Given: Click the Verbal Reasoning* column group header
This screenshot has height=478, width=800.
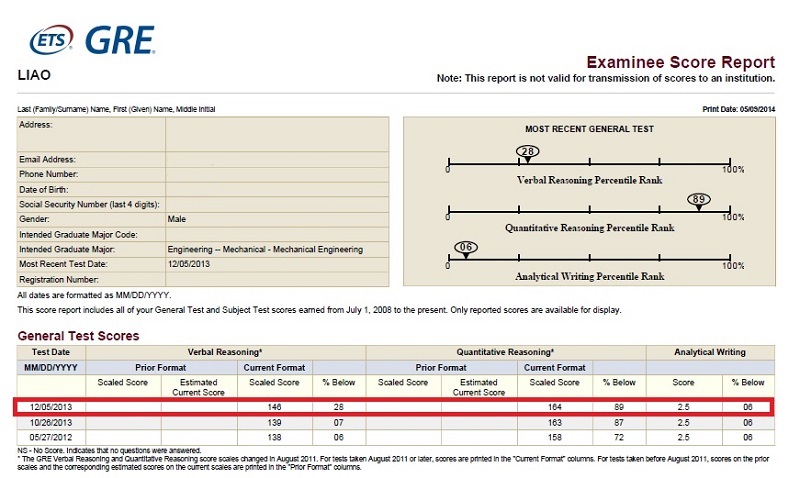Looking at the screenshot, I should coord(224,352).
